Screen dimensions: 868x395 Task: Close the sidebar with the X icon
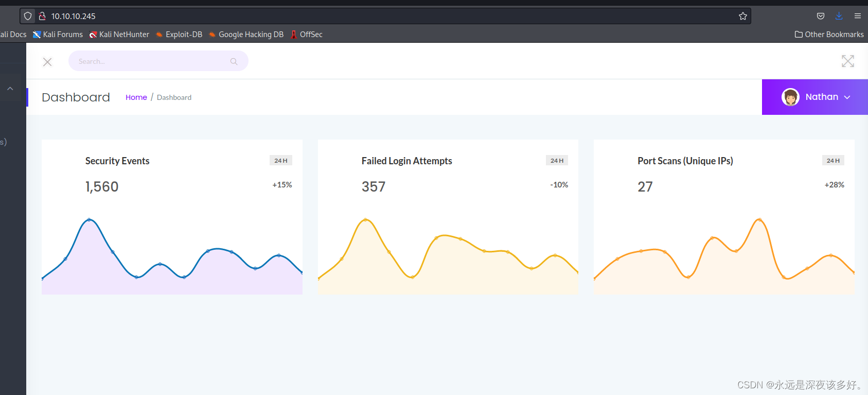[47, 62]
